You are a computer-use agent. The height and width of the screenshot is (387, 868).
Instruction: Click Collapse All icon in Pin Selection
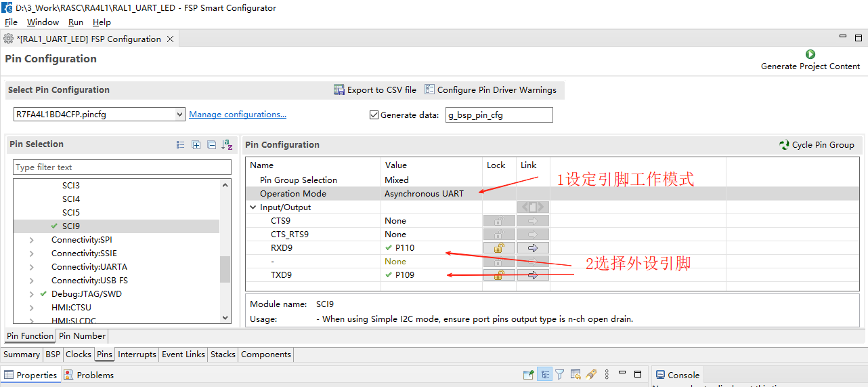point(212,144)
